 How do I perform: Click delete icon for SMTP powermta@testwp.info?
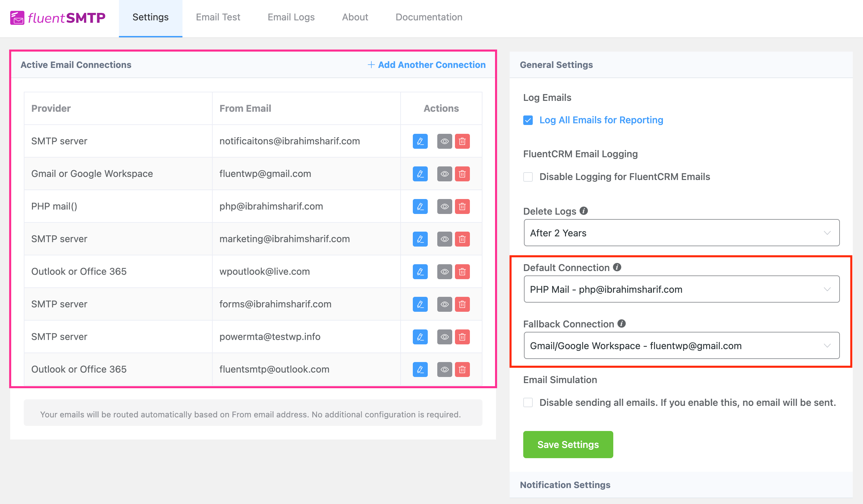[462, 337]
